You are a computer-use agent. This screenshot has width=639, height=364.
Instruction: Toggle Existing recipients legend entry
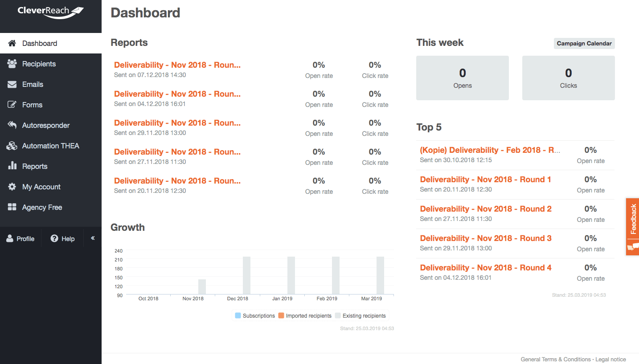pyautogui.click(x=360, y=315)
